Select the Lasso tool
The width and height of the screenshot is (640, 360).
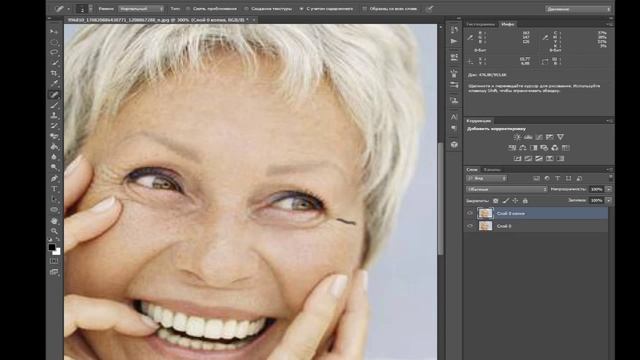point(54,53)
